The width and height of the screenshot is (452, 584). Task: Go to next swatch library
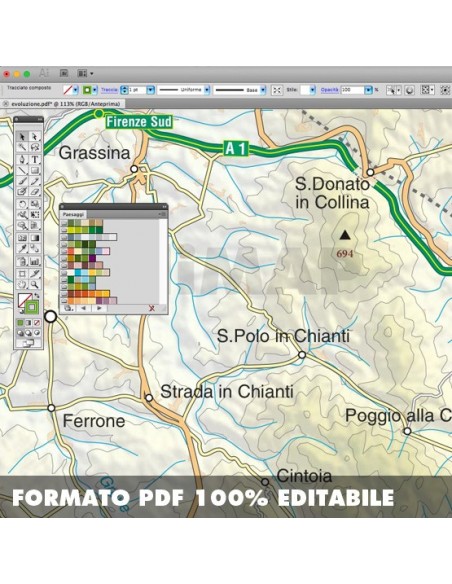pos(99,308)
